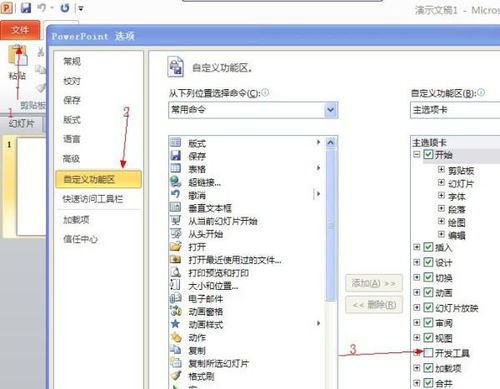Image resolution: width=500 pixels, height=389 pixels.
Task: Click the Undo icon in quick access toolbar
Action: pos(42,7)
